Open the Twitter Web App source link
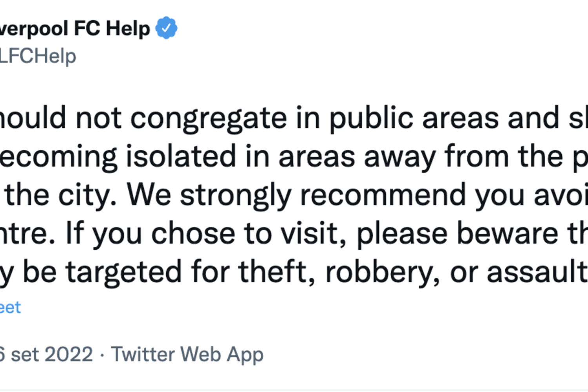Image resolution: width=588 pixels, height=392 pixels. click(187, 354)
